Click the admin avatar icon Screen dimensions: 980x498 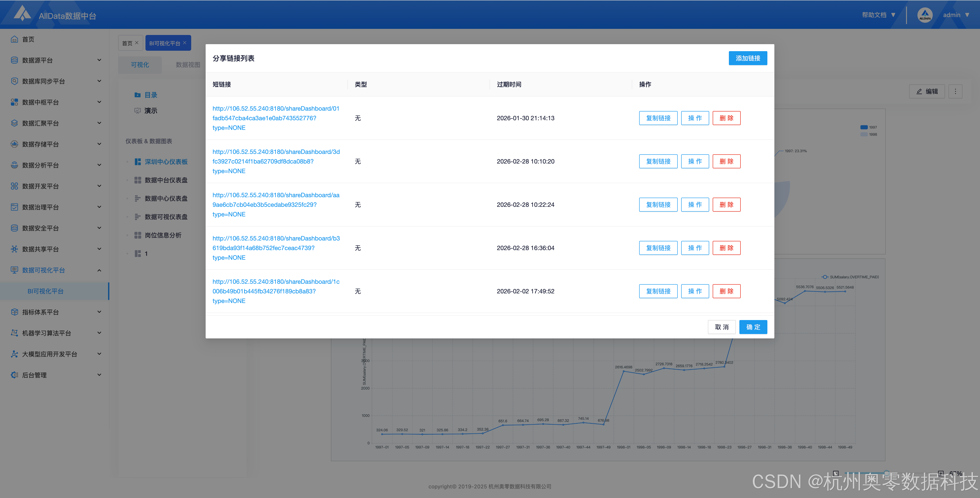tap(925, 15)
